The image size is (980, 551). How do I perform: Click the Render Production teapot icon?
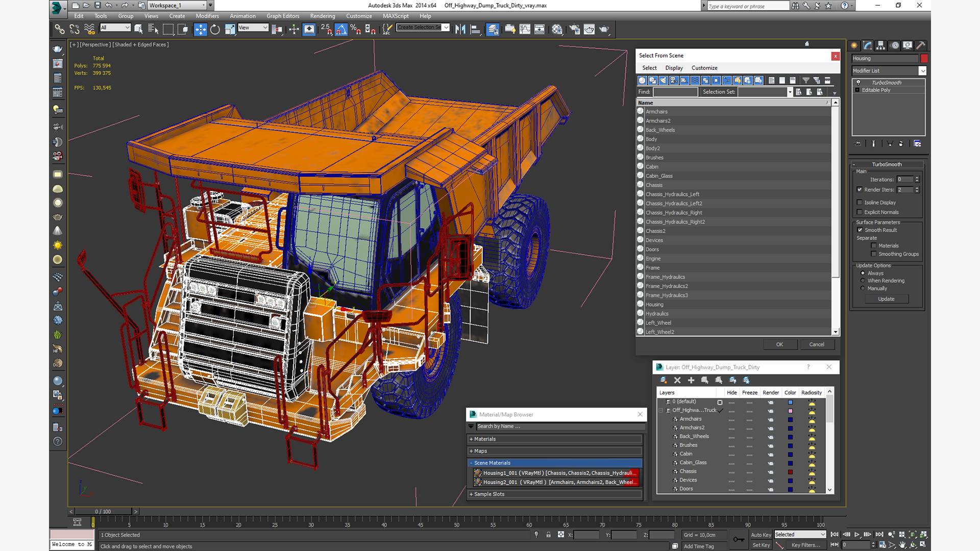click(604, 29)
